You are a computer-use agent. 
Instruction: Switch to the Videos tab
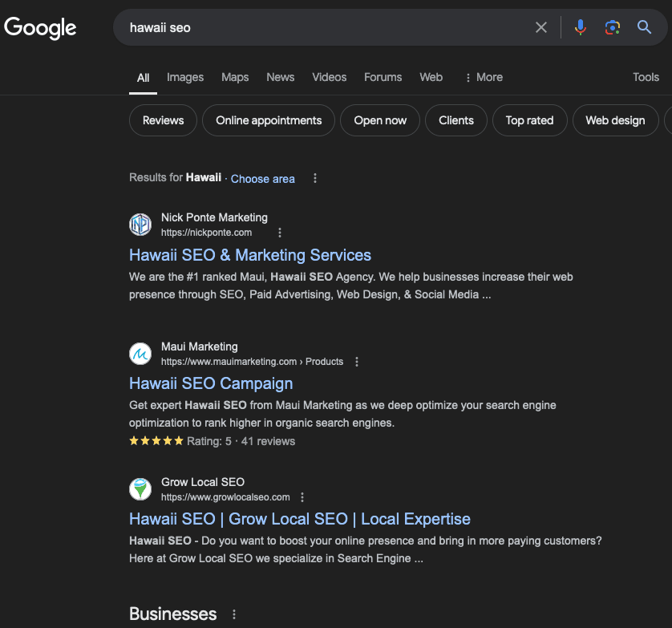tap(329, 77)
